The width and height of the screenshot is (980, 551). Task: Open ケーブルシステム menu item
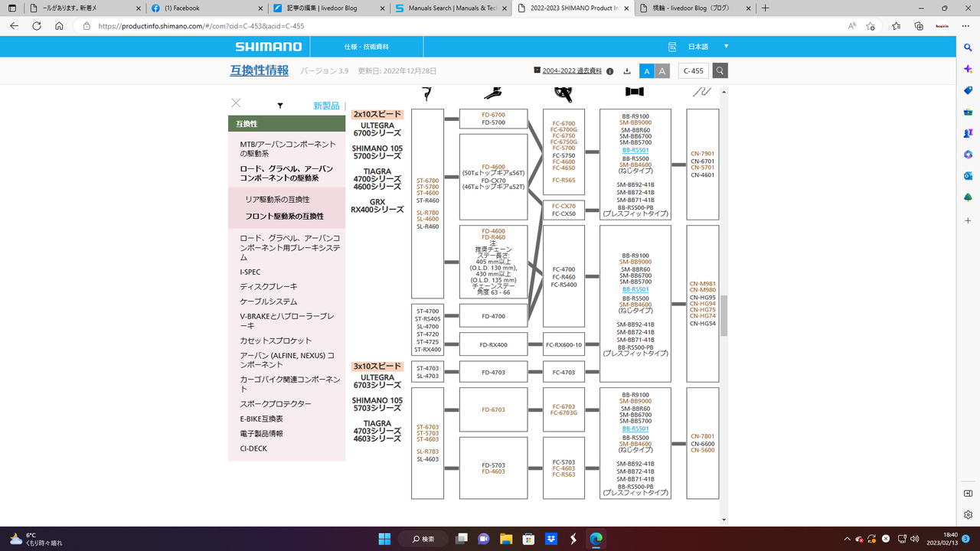(268, 302)
